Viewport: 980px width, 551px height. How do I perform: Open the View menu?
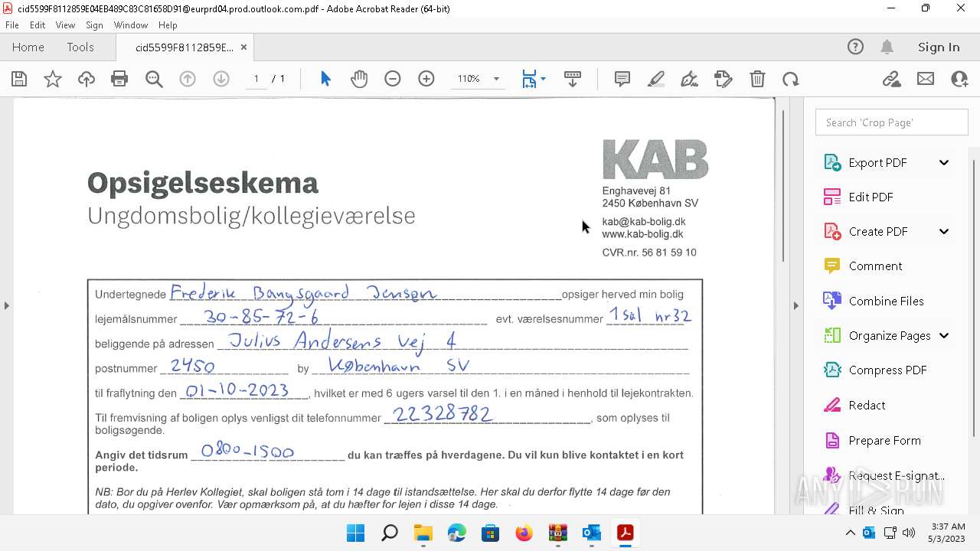[x=65, y=24]
